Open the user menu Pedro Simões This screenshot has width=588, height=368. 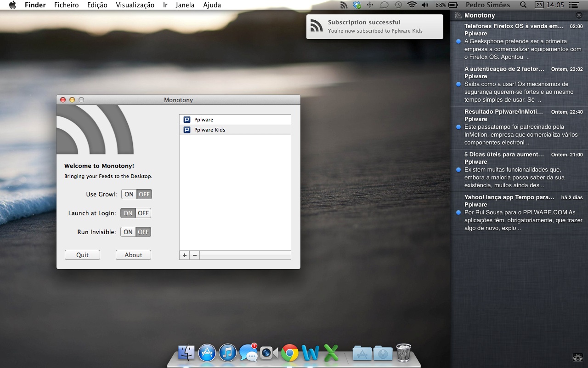(488, 5)
